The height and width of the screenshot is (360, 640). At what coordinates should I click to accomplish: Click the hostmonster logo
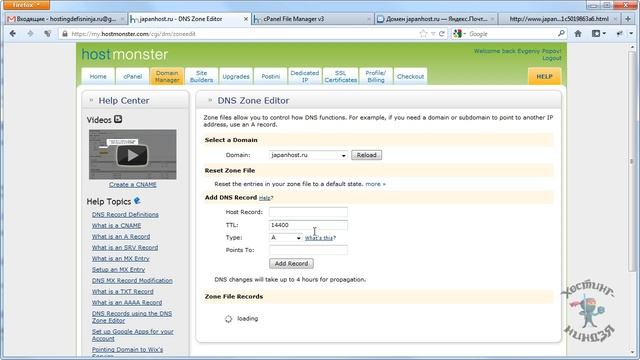[125, 54]
